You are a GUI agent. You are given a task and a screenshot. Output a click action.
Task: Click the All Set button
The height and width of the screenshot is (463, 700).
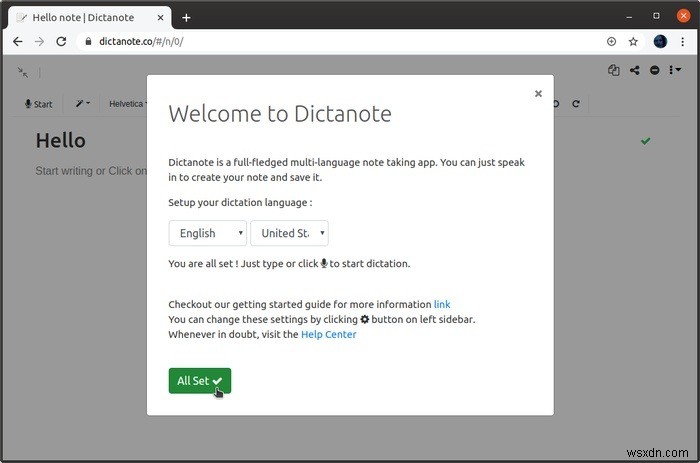200,381
